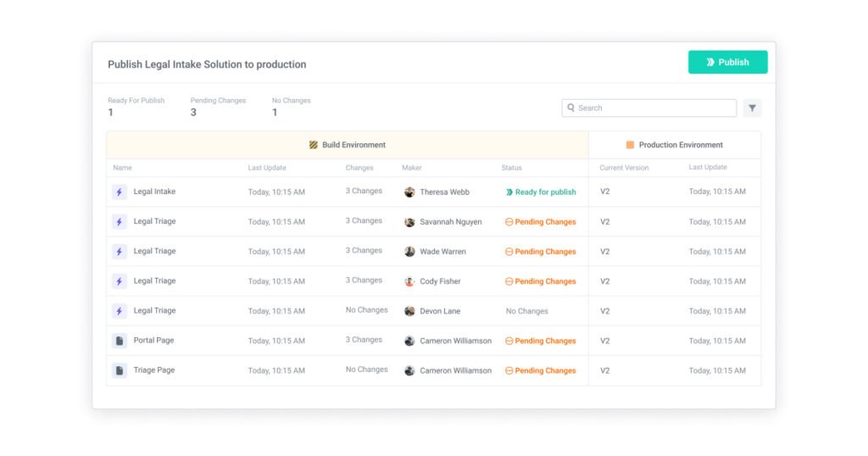Filter by Pending Changes count summary
The height and width of the screenshot is (456, 868).
pyautogui.click(x=217, y=107)
